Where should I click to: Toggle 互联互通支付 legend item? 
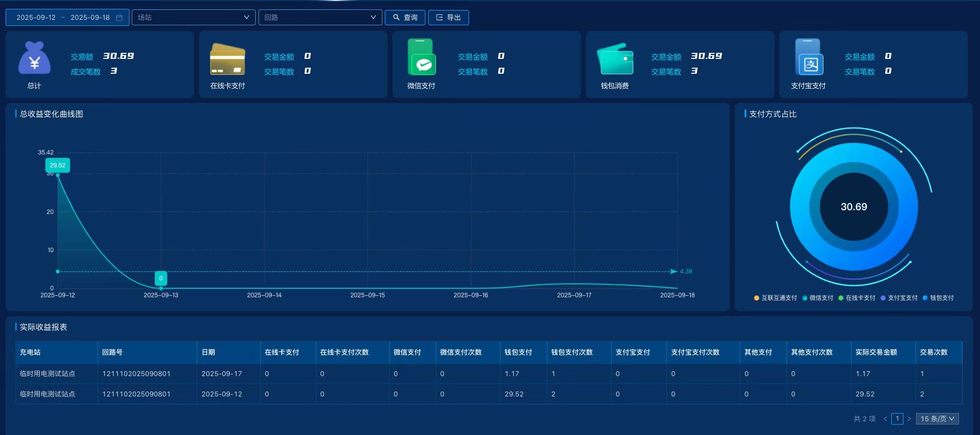(776, 298)
